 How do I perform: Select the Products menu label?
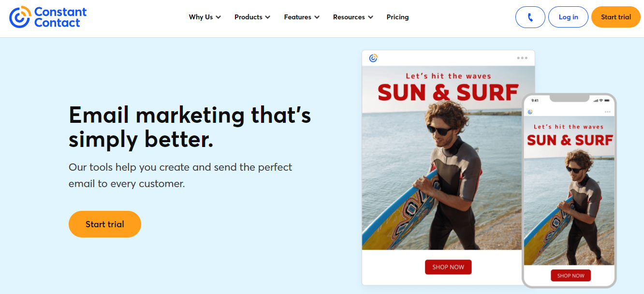coord(248,17)
